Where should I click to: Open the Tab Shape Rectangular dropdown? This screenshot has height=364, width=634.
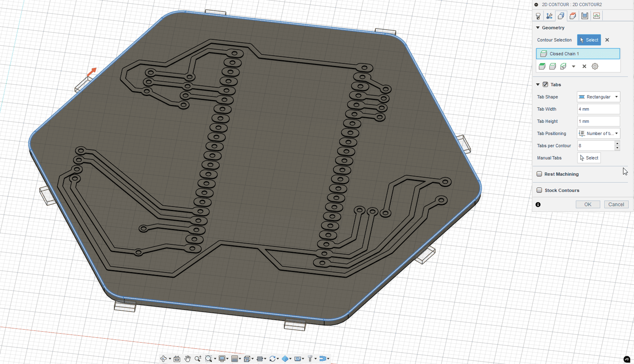pos(599,97)
